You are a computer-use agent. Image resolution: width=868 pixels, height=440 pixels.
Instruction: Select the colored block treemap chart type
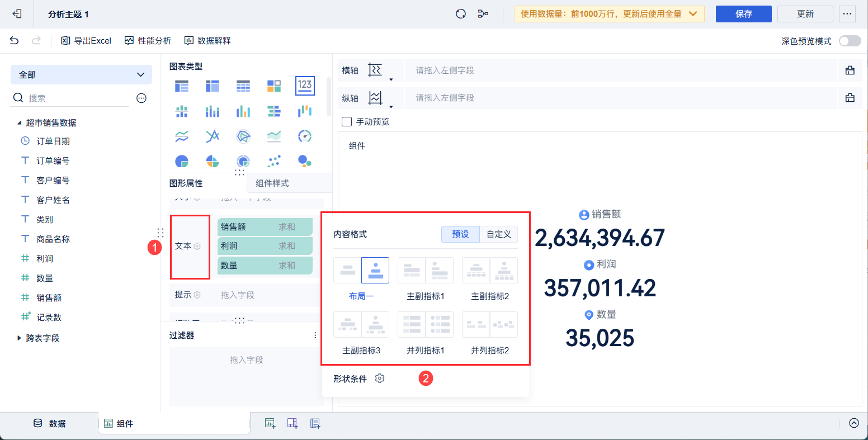coord(274,86)
